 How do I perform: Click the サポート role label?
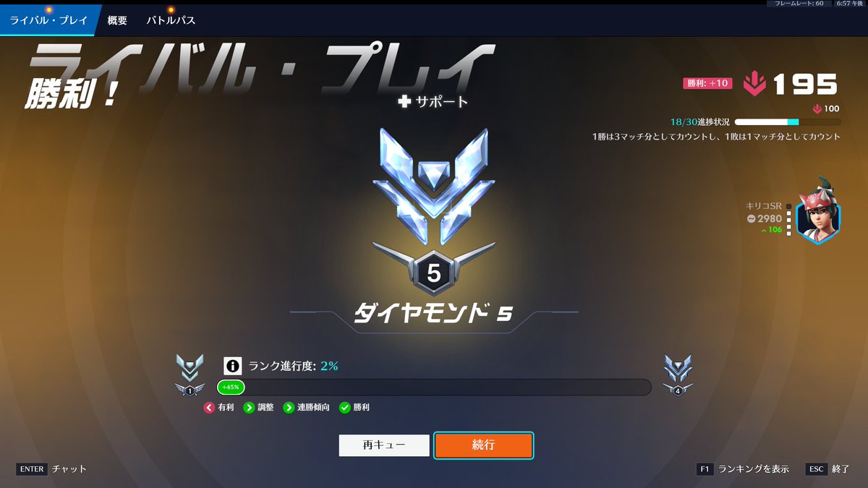(441, 102)
